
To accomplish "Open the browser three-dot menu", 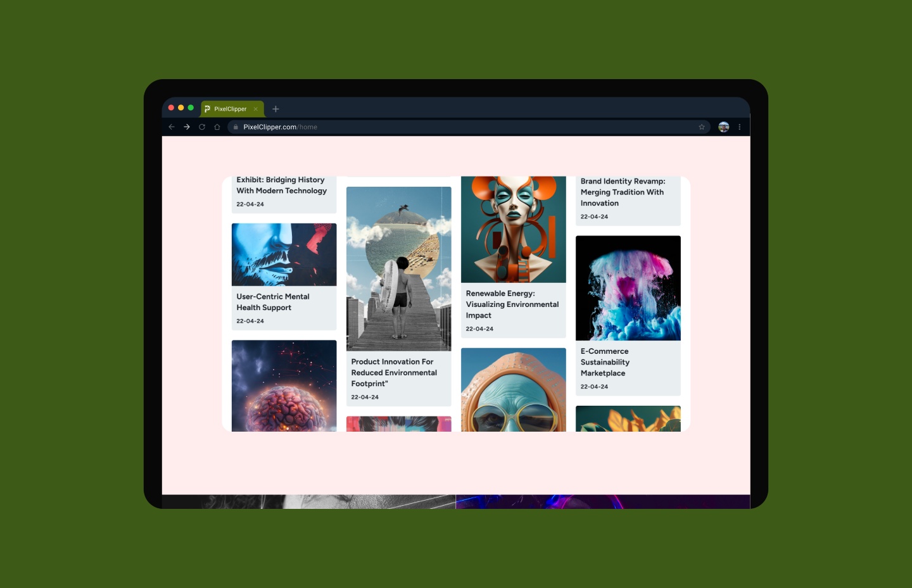I will pyautogui.click(x=739, y=127).
